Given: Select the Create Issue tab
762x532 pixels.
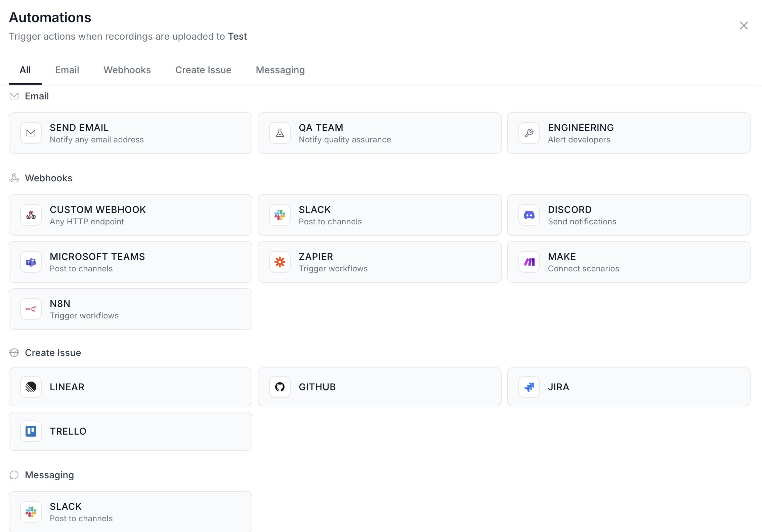Looking at the screenshot, I should [203, 70].
